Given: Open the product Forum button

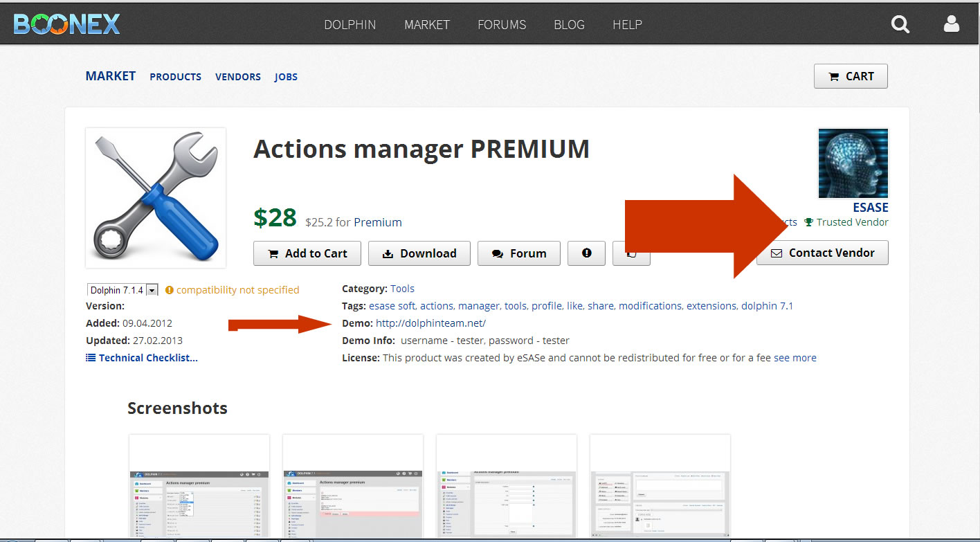Looking at the screenshot, I should [518, 253].
